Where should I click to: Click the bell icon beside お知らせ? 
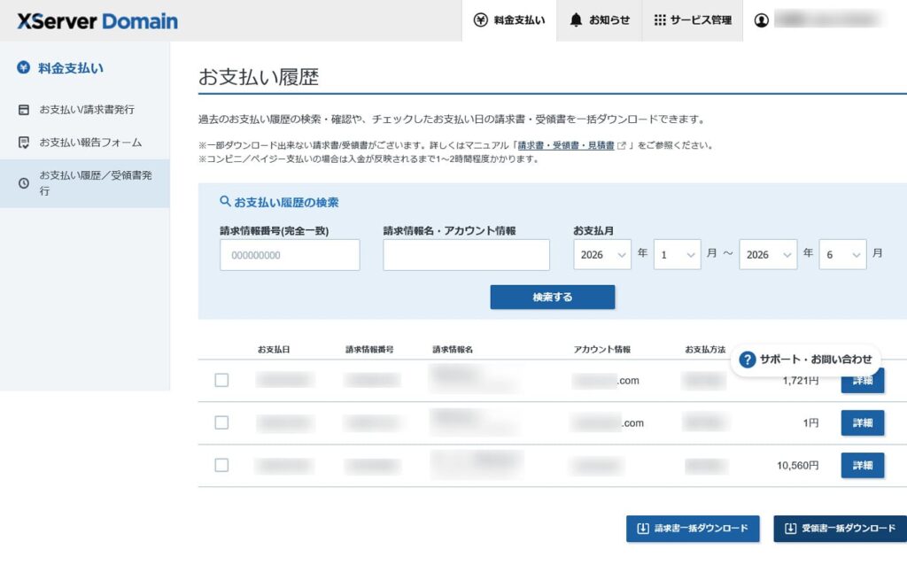[x=576, y=20]
